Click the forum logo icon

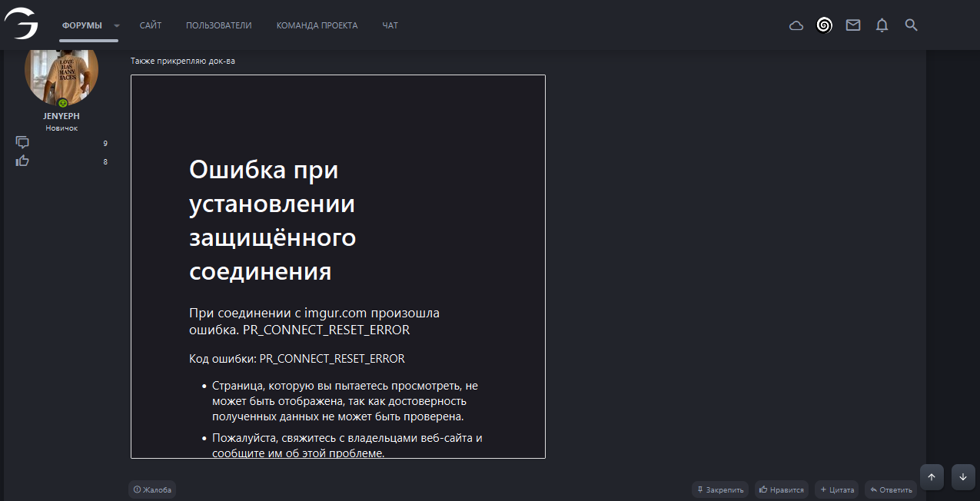tap(22, 24)
